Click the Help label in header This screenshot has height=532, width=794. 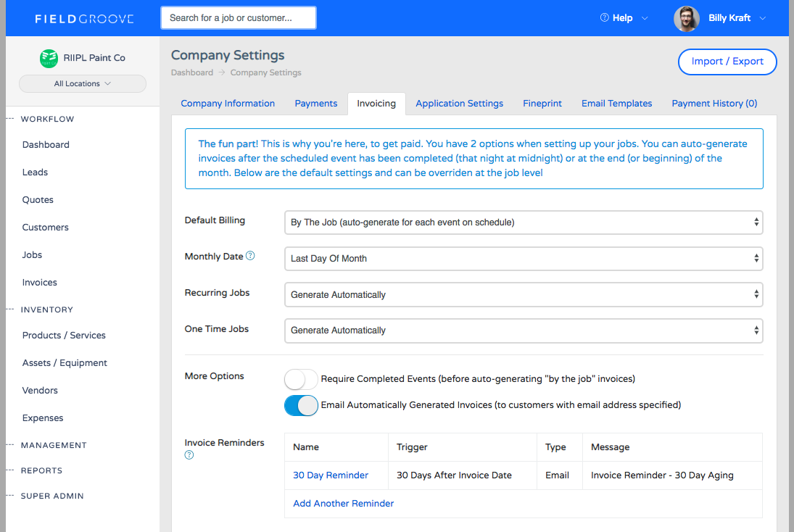622,18
